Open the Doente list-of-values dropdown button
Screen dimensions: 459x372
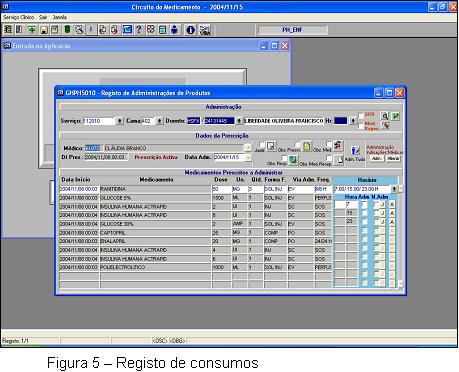239,121
